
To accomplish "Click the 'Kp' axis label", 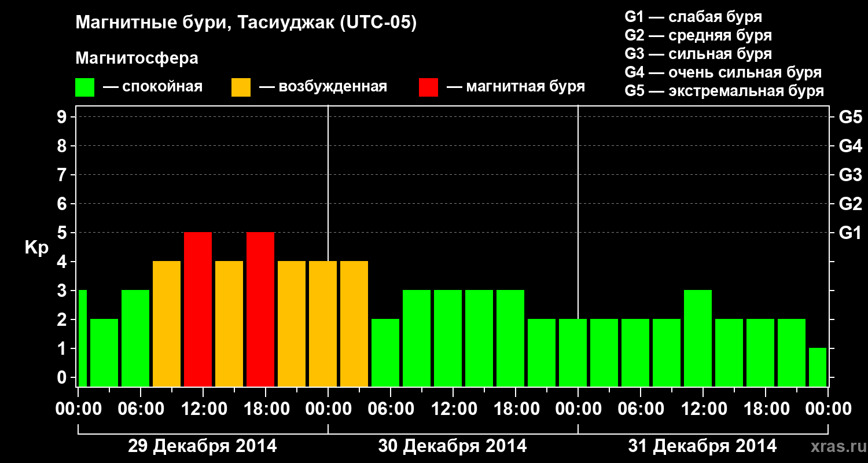I will (x=36, y=248).
